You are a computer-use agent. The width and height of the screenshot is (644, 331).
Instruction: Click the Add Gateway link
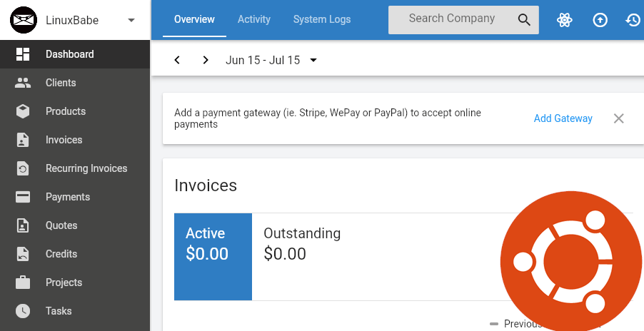(x=563, y=118)
